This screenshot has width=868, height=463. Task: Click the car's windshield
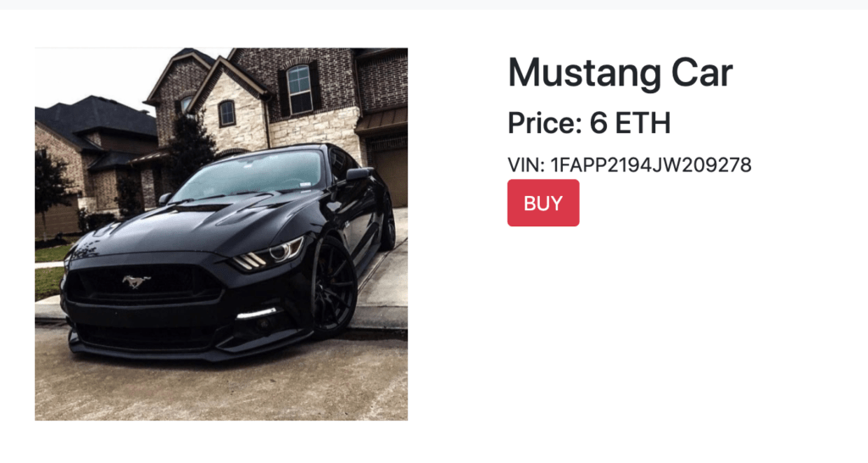pos(250,175)
